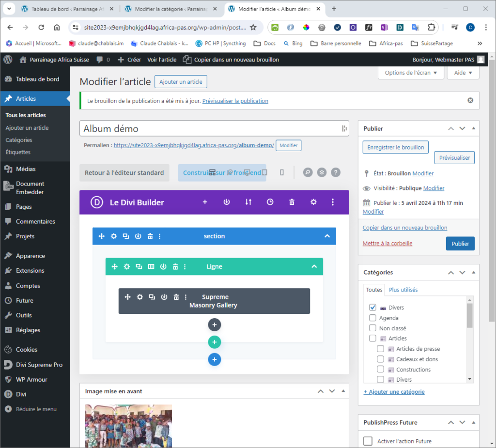496x448 pixels.
Task: Add a new section with blue plus button
Action: pos(215,359)
